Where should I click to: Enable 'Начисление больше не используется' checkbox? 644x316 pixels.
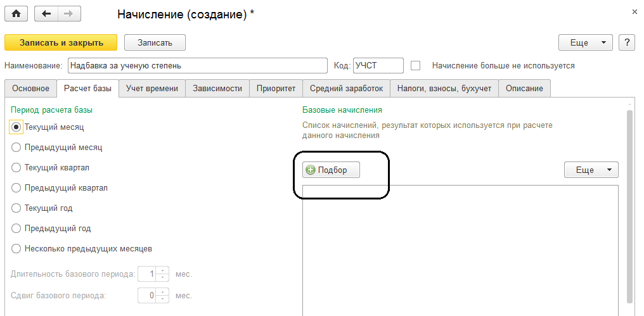(416, 65)
